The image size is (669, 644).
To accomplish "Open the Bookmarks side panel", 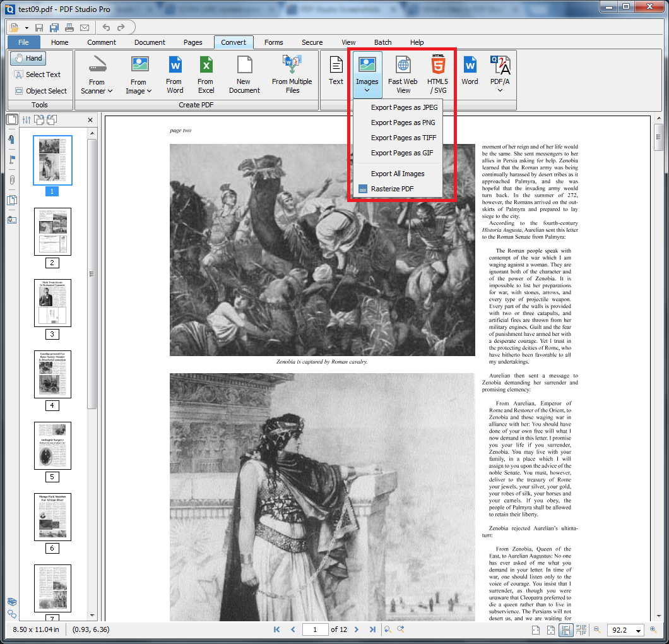I will pos(12,140).
